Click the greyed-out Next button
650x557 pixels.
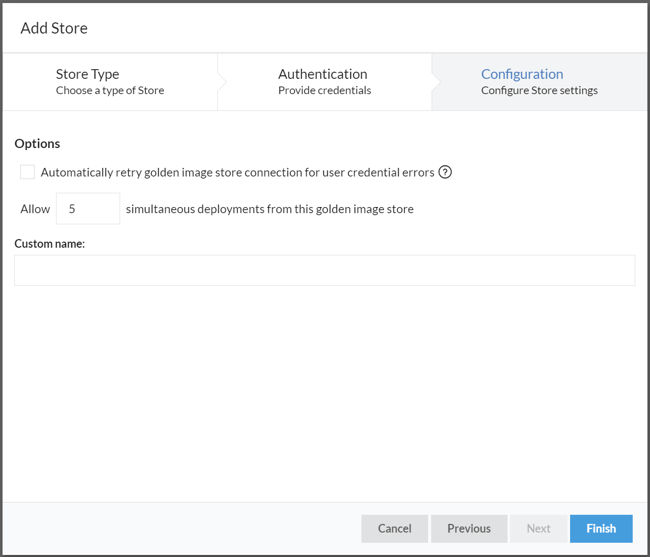click(538, 528)
